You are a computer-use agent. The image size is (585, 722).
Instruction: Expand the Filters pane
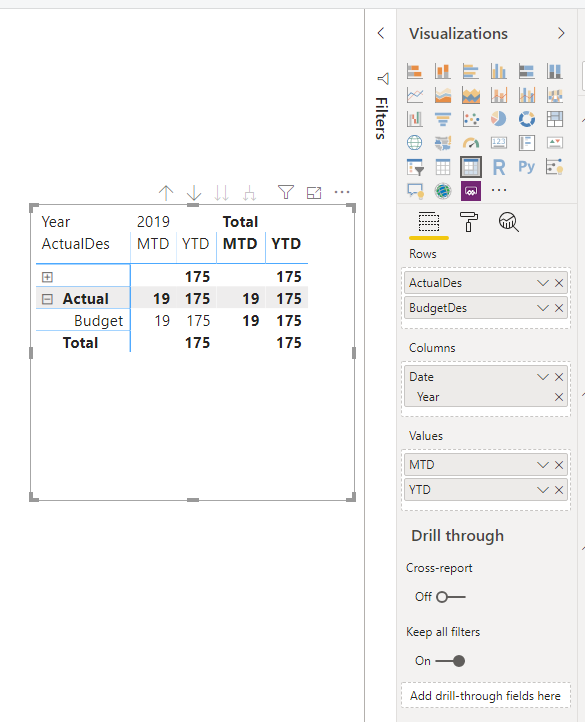tap(381, 33)
